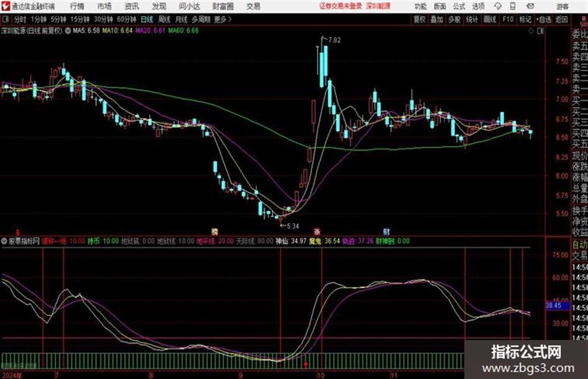
Task: Open the 交易 menu
Action: click(x=253, y=6)
